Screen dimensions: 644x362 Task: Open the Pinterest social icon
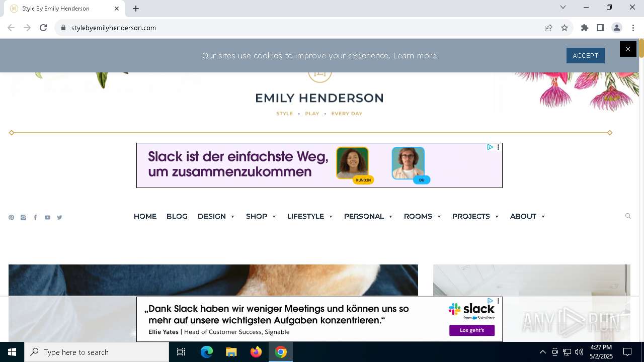(11, 218)
